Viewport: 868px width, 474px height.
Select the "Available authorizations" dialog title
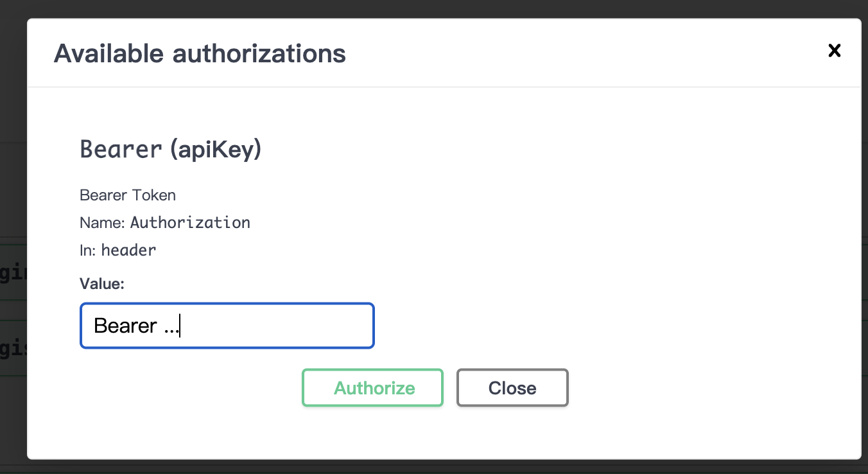tap(200, 53)
